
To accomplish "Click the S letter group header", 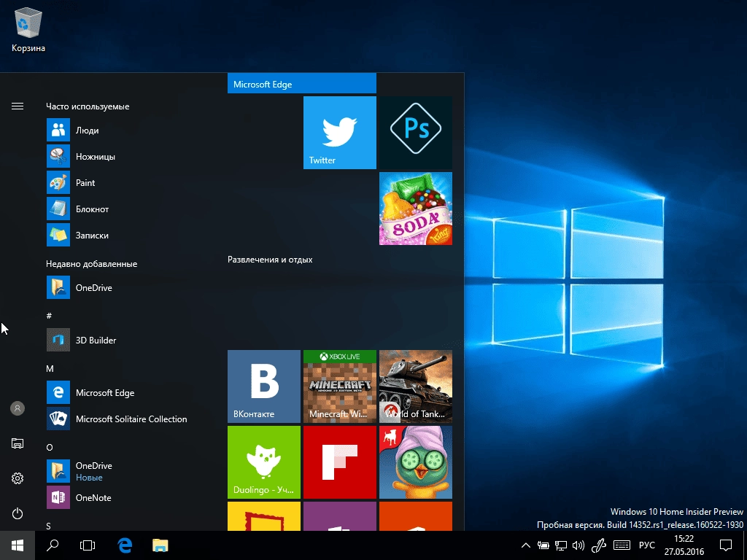I will tap(48, 526).
